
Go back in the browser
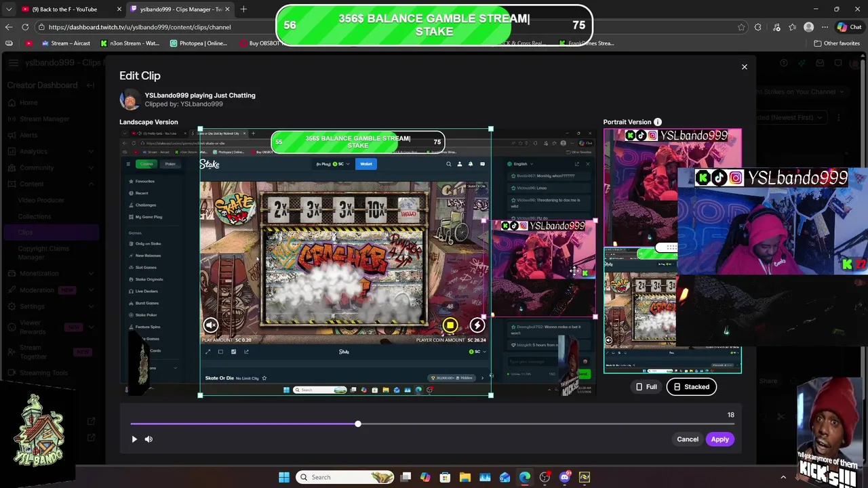9,27
